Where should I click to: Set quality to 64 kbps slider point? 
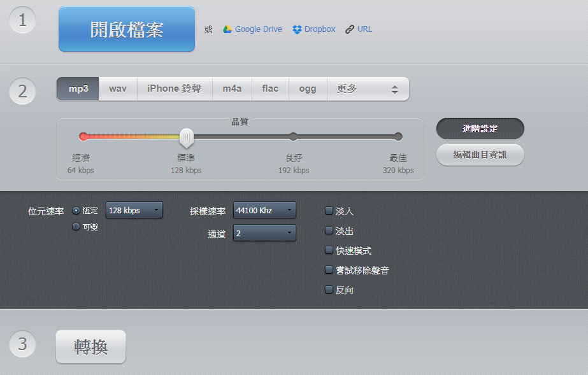(83, 136)
